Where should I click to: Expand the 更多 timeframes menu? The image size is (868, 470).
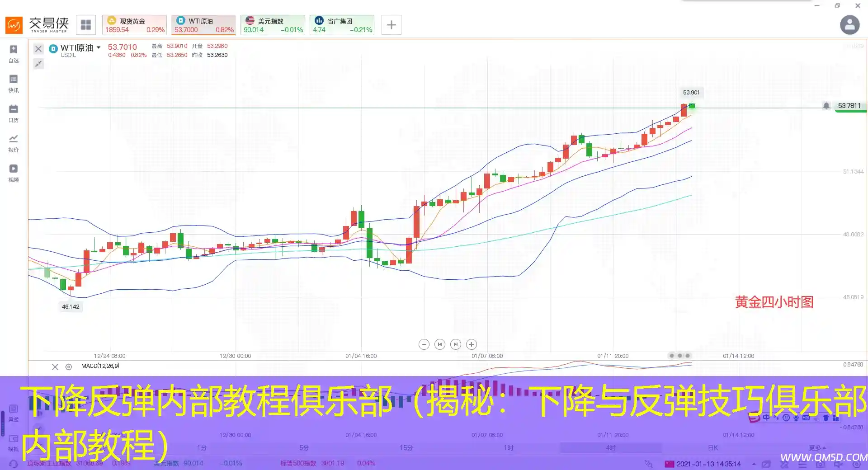pyautogui.click(x=817, y=447)
